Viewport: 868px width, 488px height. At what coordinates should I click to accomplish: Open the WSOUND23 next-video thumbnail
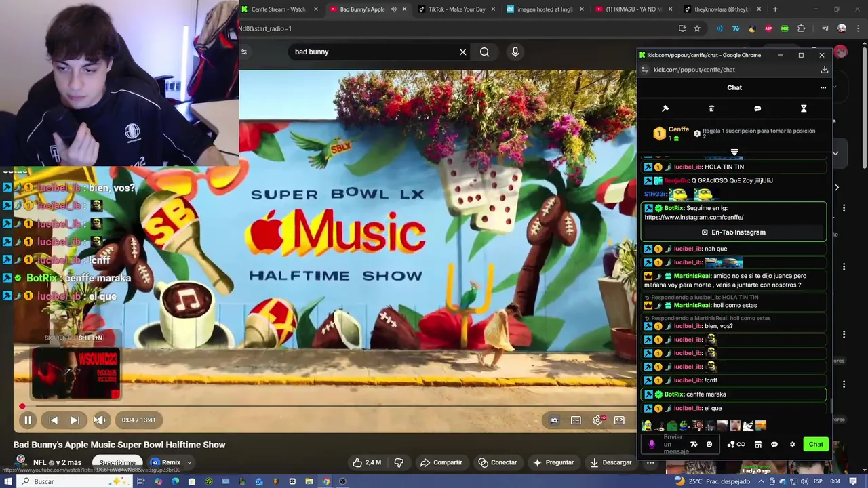76,373
